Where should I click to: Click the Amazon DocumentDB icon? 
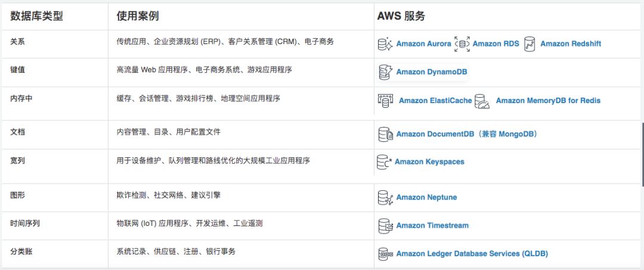[x=386, y=134]
